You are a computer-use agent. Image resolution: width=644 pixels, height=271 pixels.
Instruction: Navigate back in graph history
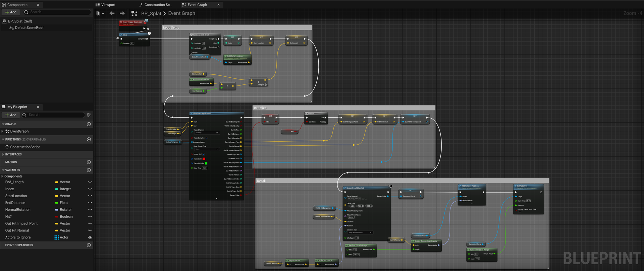(x=112, y=13)
